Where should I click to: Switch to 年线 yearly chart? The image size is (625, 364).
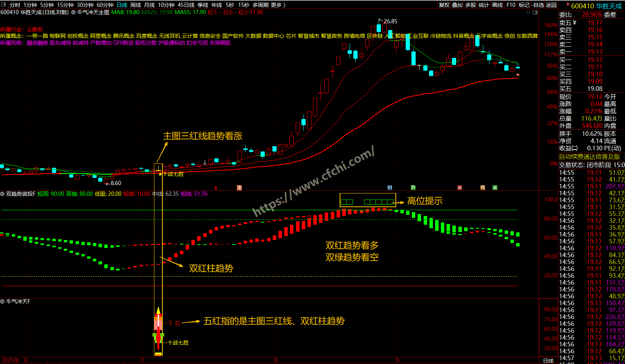coord(217,5)
